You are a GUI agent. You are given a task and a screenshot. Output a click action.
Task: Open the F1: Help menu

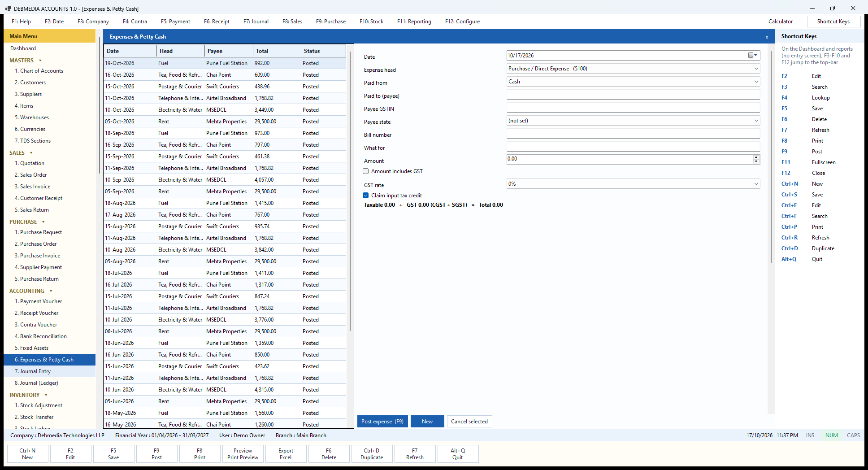click(x=21, y=22)
